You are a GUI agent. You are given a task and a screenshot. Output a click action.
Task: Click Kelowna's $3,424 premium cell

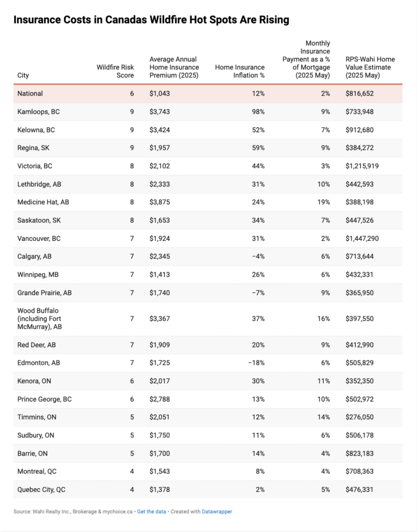click(x=160, y=130)
